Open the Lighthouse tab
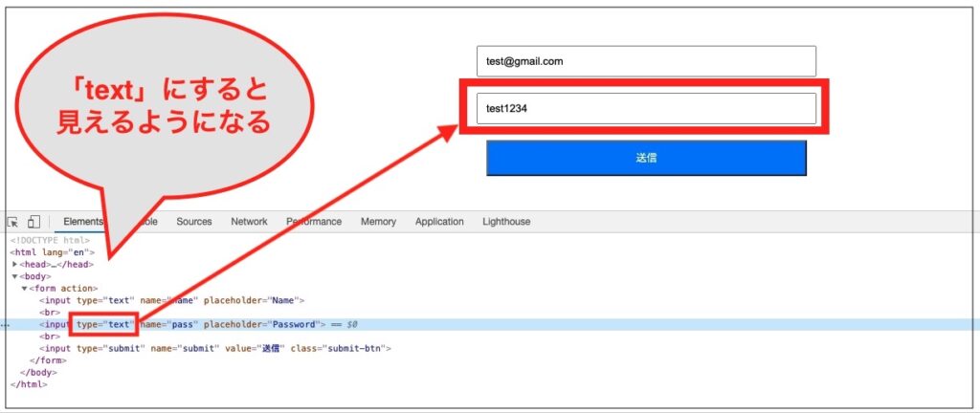This screenshot has width=980, height=413. coord(506,222)
